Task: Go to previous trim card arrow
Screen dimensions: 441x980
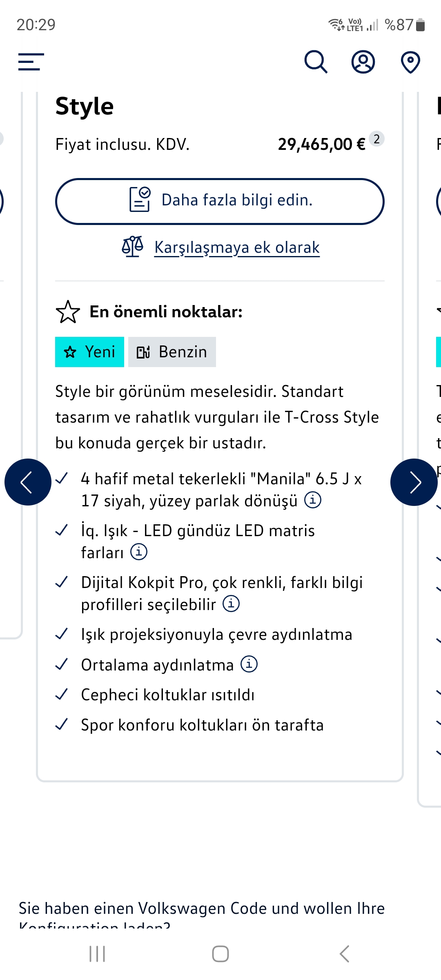Action: (x=28, y=482)
